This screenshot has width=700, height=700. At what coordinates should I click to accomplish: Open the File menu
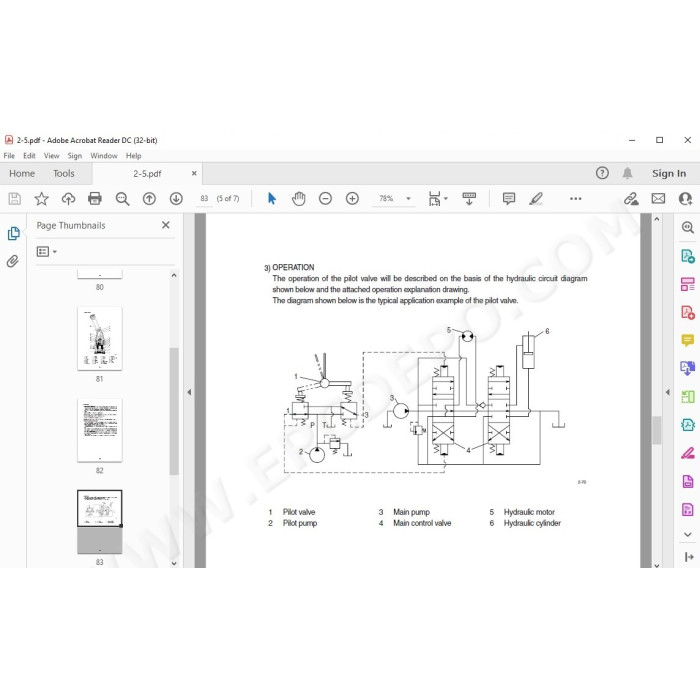click(x=9, y=156)
